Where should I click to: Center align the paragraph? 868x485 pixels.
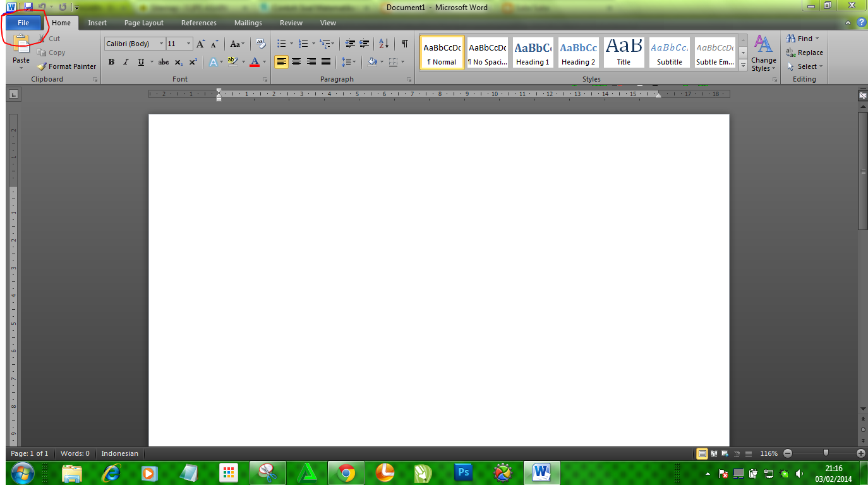point(296,62)
